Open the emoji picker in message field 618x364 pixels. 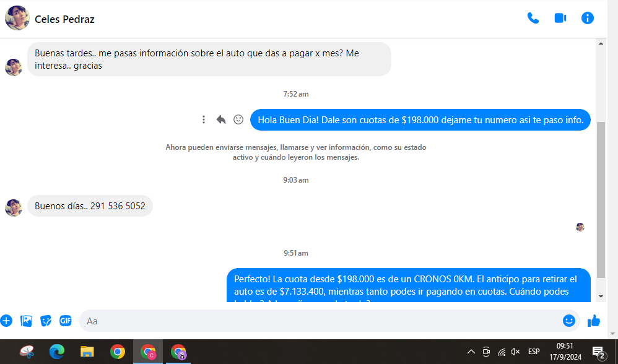click(568, 321)
